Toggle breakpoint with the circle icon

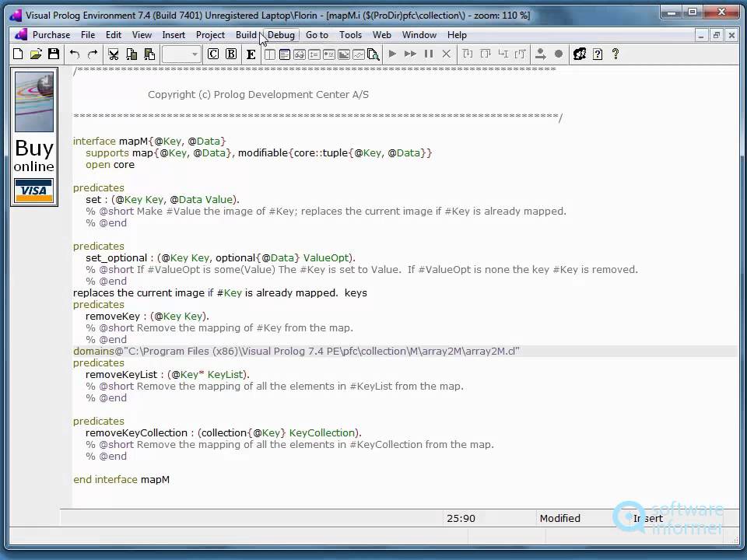click(x=559, y=54)
